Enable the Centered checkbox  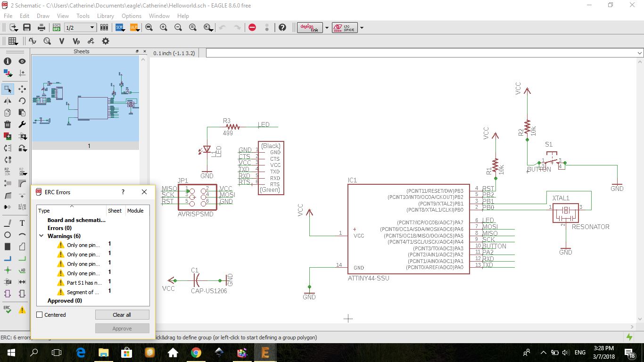[40, 315]
